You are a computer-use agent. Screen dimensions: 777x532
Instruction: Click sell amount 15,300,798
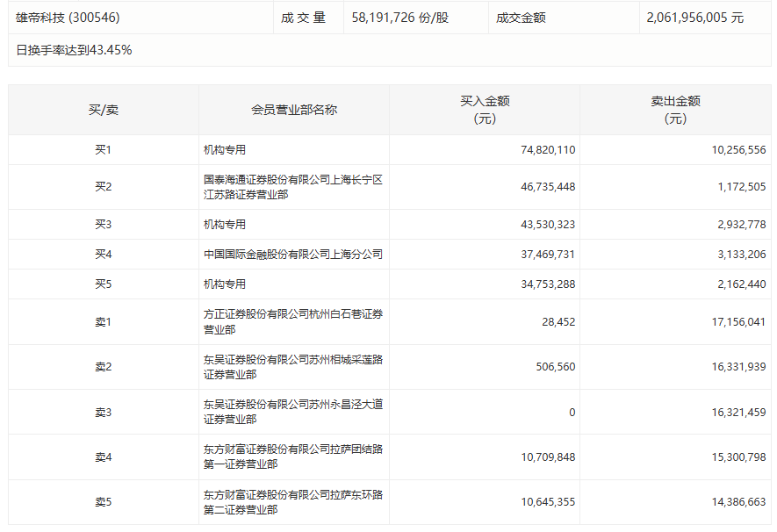738,457
